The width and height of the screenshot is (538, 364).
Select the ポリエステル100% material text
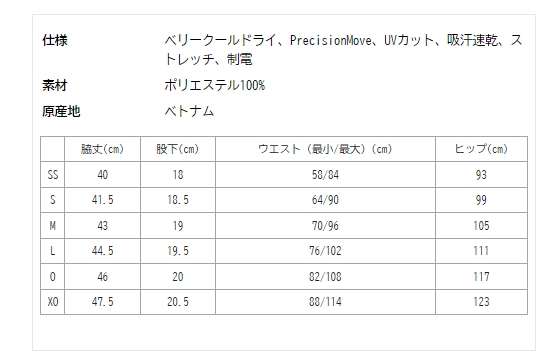[x=214, y=85]
